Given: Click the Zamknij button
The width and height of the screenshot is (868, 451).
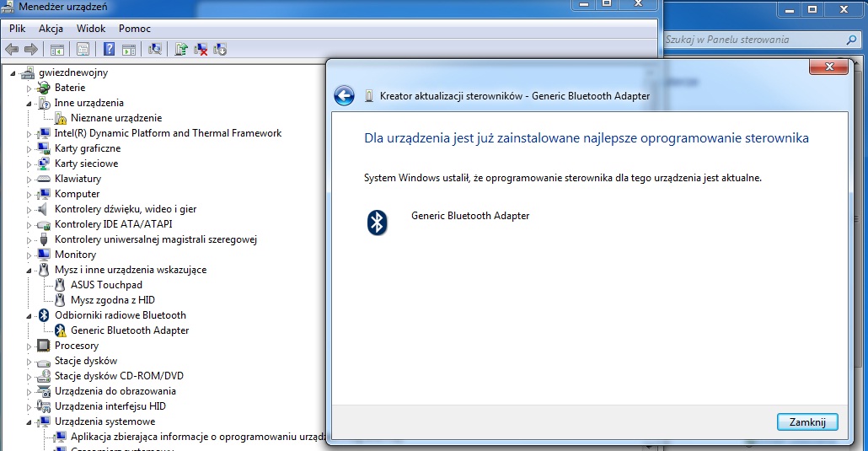Looking at the screenshot, I should (807, 422).
